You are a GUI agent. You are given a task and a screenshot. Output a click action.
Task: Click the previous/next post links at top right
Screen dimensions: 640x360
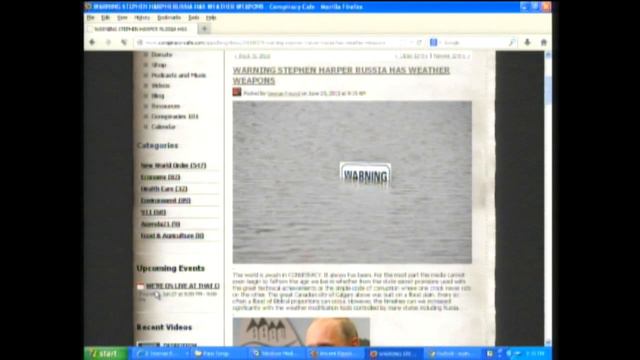pyautogui.click(x=432, y=56)
